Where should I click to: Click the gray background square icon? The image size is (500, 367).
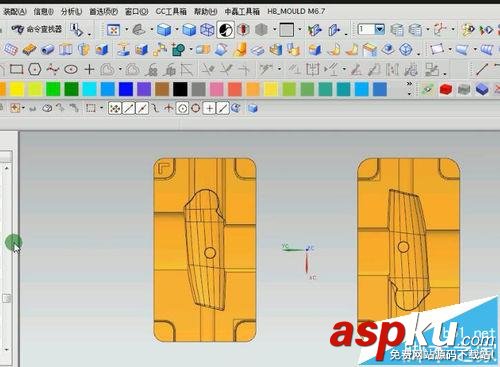pyautogui.click(x=287, y=30)
